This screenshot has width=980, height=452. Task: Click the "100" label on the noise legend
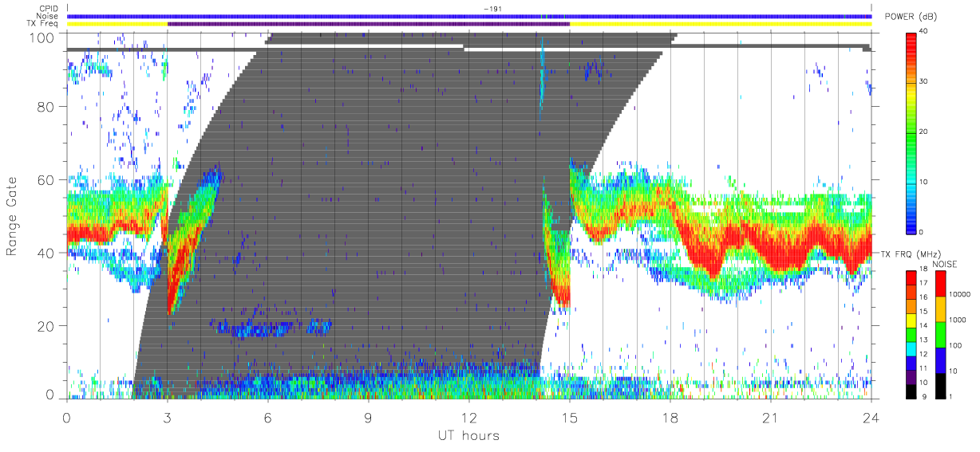[x=955, y=345]
